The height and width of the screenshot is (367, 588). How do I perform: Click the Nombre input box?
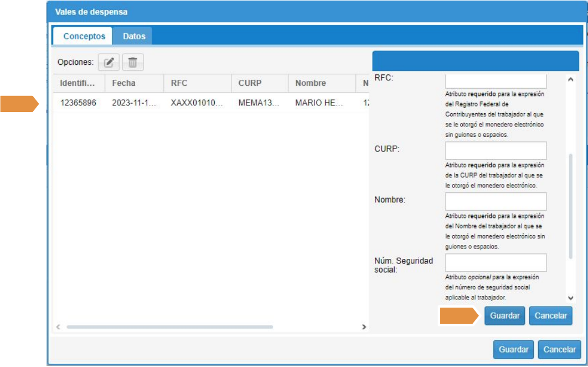496,202
